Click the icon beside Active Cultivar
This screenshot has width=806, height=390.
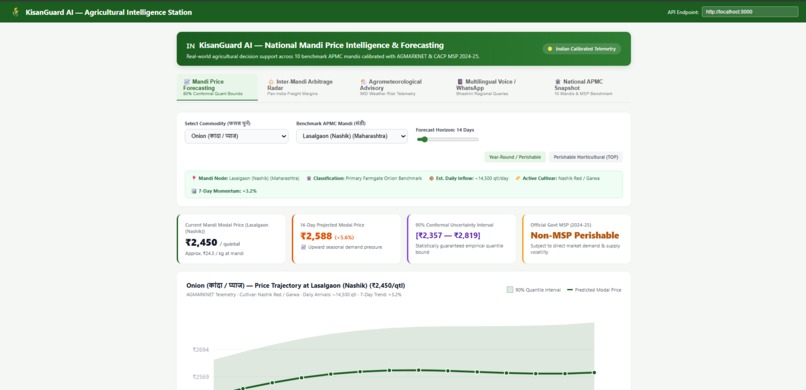[518, 178]
